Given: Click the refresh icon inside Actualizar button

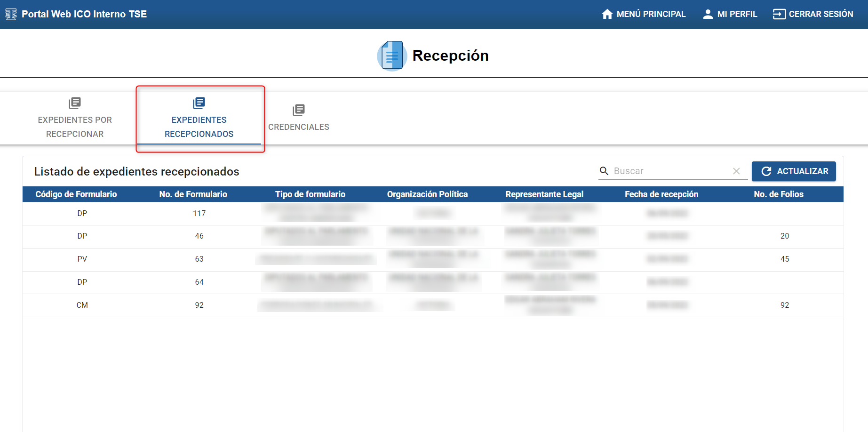Looking at the screenshot, I should pos(766,171).
